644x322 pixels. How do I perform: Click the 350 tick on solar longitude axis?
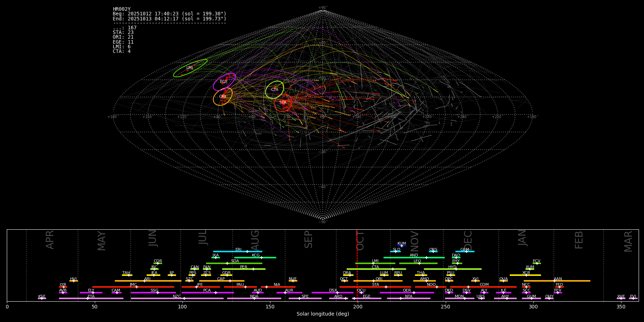621,307
